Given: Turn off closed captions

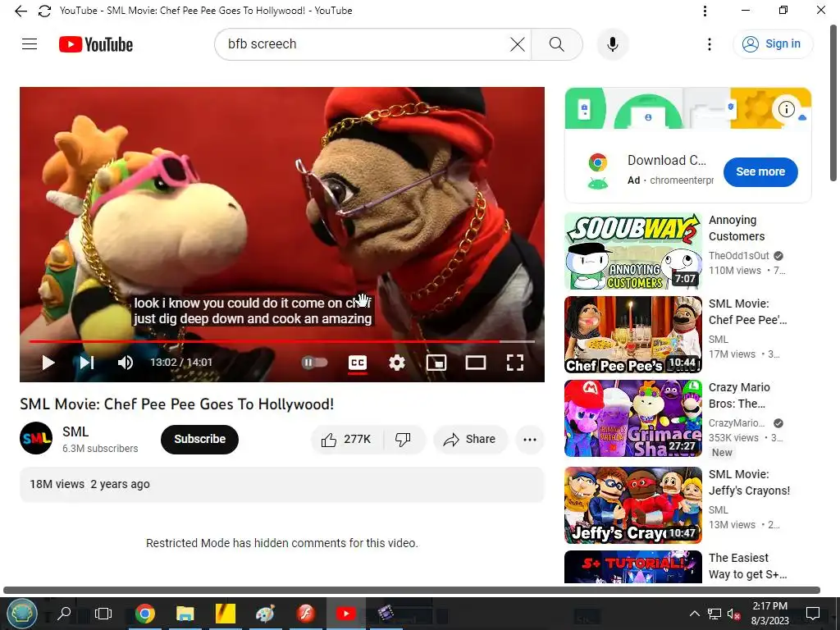Looking at the screenshot, I should click(358, 363).
